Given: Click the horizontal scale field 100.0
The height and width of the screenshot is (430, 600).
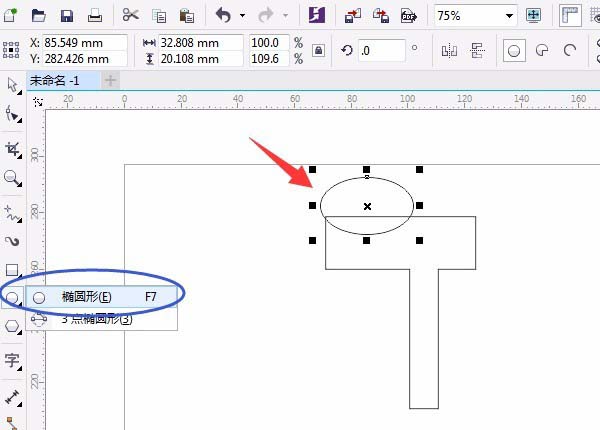Looking at the screenshot, I should point(269,42).
